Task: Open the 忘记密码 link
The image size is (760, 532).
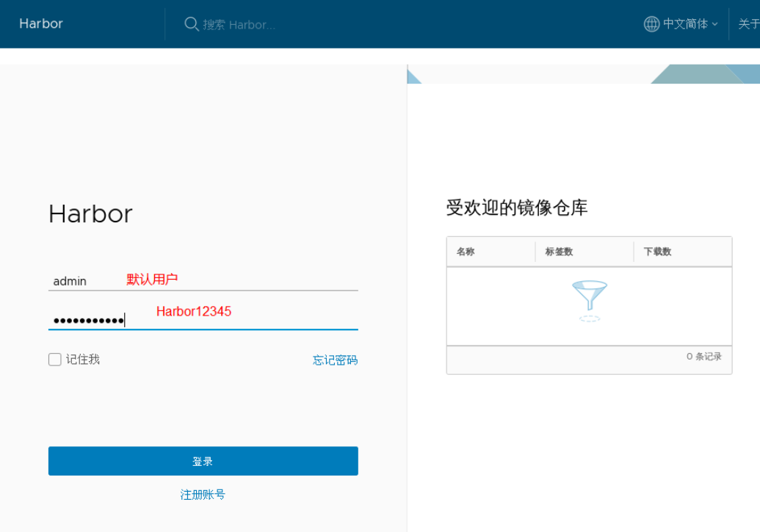Action: tap(335, 360)
